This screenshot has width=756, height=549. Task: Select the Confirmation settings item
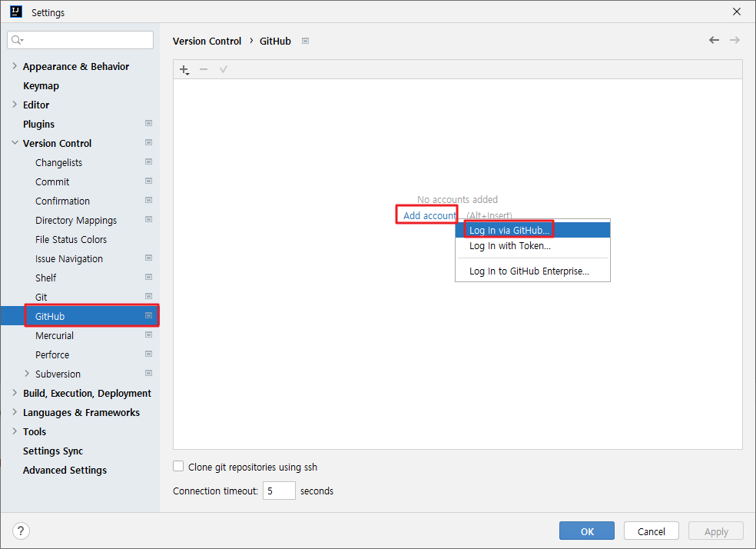(63, 201)
